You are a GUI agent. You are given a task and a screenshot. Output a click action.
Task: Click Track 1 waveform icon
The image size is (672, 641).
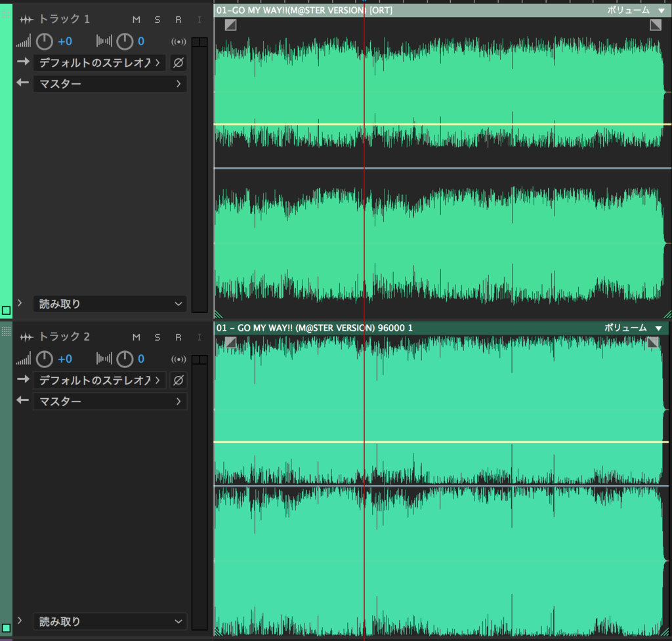(26, 20)
